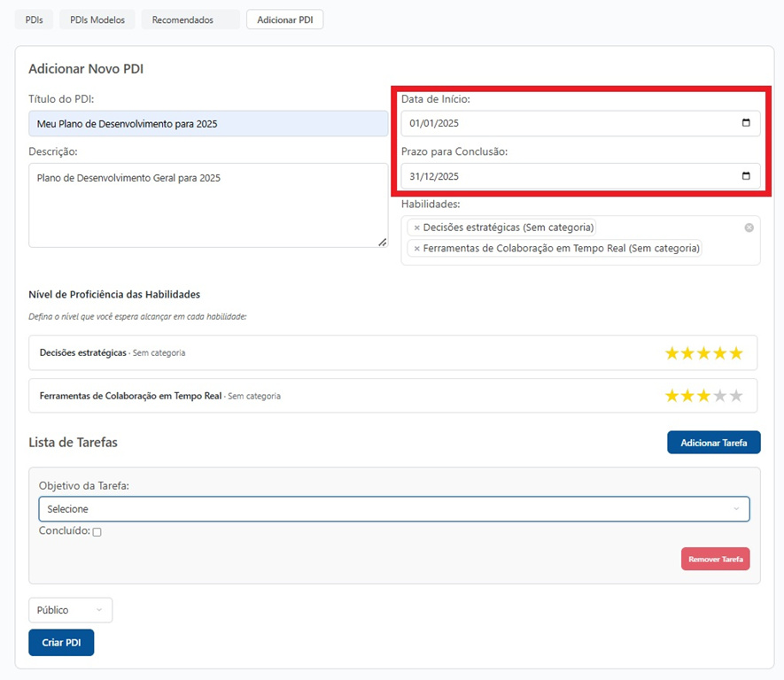784x680 pixels.
Task: Set Decisões estratégicas to one star
Action: 672,353
